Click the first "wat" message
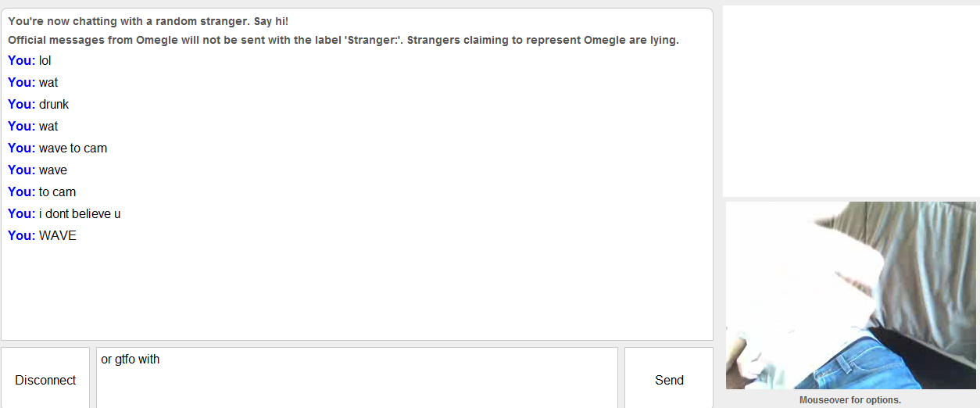 point(48,82)
